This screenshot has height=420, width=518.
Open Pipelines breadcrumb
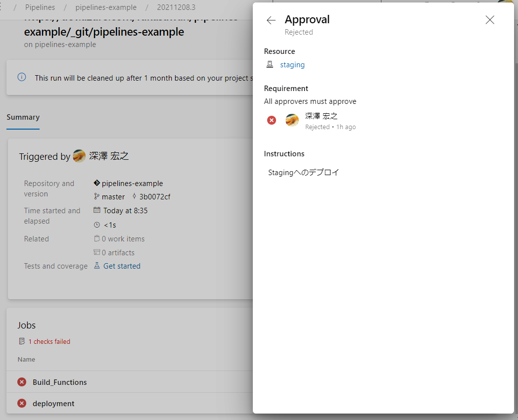pos(40,7)
